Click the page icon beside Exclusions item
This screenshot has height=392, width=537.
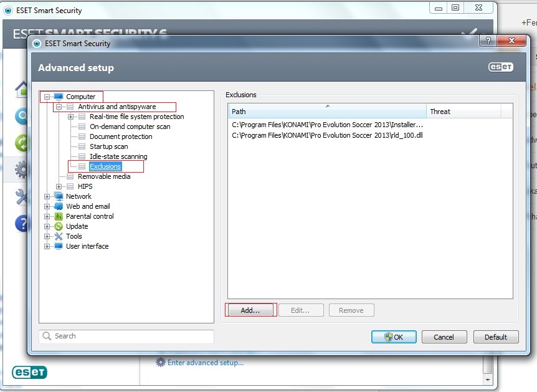pos(82,166)
